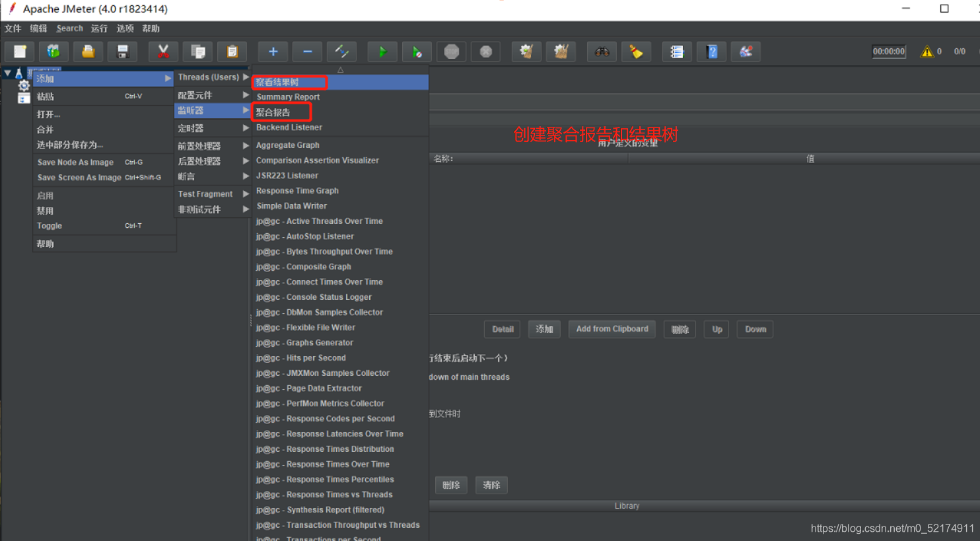Click the Copy toolbar icon

click(197, 52)
